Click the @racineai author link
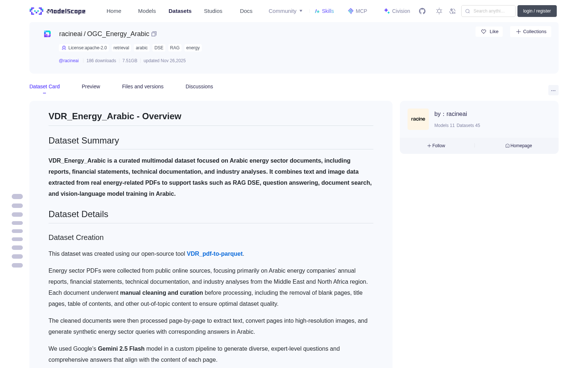The height and width of the screenshot is (368, 588). coord(69,61)
